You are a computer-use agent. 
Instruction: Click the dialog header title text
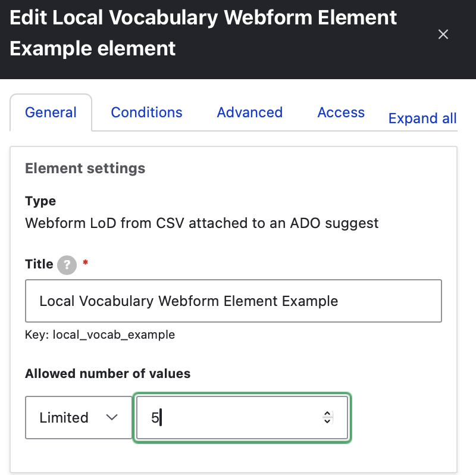(203, 33)
